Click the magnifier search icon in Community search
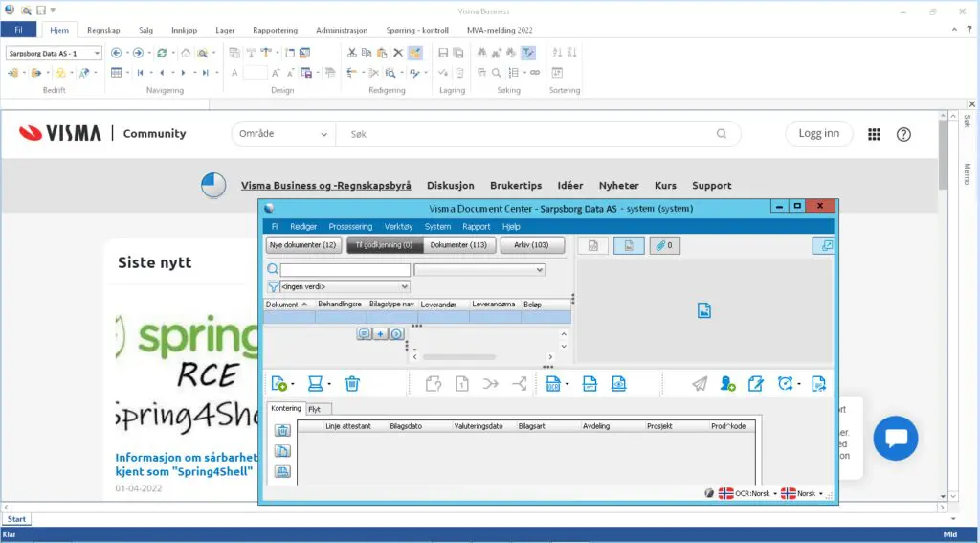This screenshot has width=980, height=543. (724, 135)
